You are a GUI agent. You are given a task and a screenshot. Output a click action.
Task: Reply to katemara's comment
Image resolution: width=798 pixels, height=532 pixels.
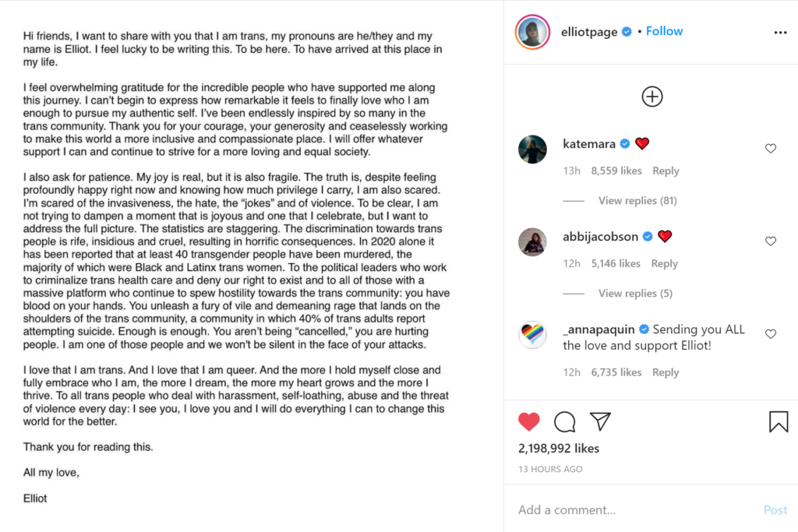pos(666,171)
